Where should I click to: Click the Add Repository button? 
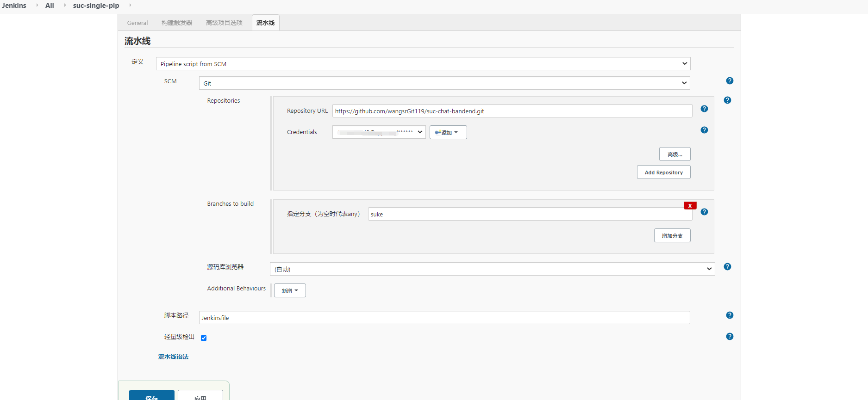[x=663, y=172]
